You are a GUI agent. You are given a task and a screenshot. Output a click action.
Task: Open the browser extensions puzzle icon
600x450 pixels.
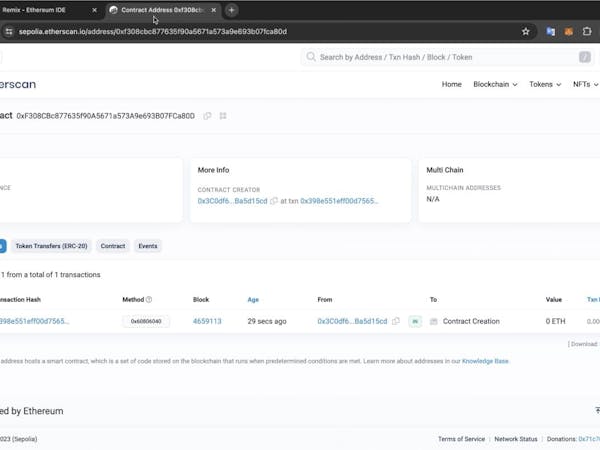point(587,32)
